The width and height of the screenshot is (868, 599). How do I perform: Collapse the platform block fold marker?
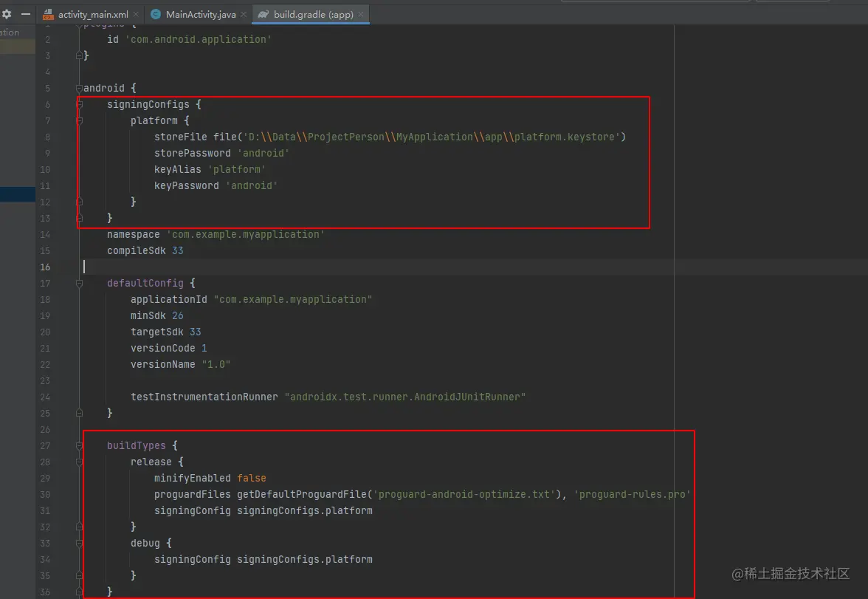79,120
